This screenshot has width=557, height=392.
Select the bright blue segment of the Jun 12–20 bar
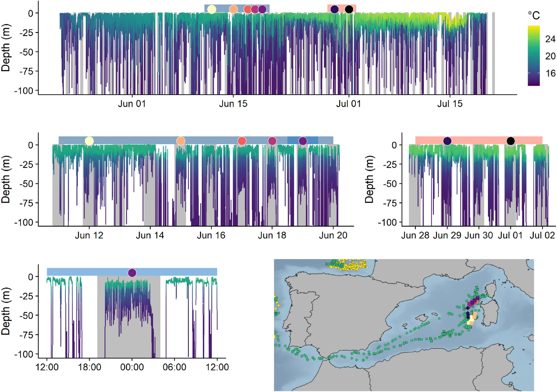[x=303, y=140]
